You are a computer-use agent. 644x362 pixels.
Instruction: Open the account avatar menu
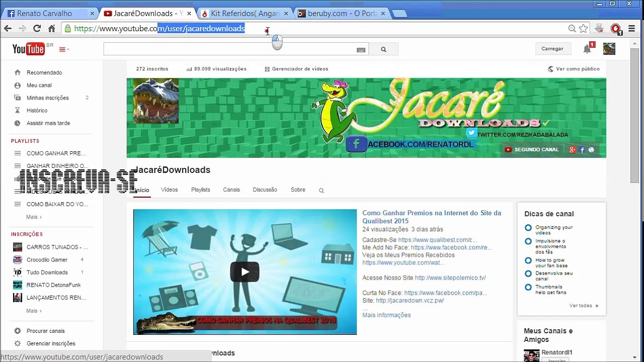609,49
